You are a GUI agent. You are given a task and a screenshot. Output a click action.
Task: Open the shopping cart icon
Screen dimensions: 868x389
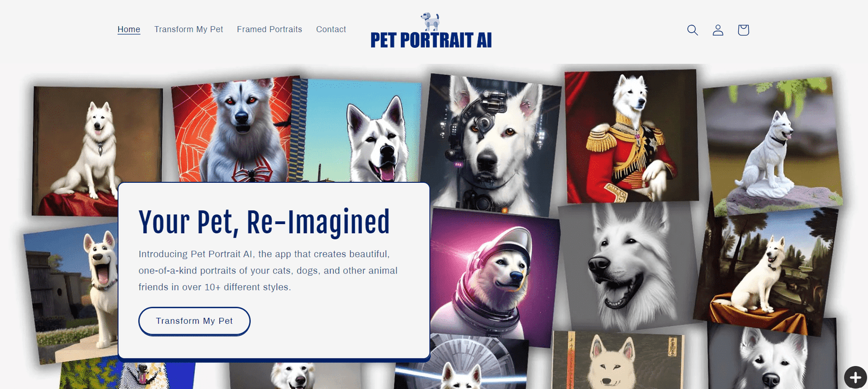pos(743,30)
